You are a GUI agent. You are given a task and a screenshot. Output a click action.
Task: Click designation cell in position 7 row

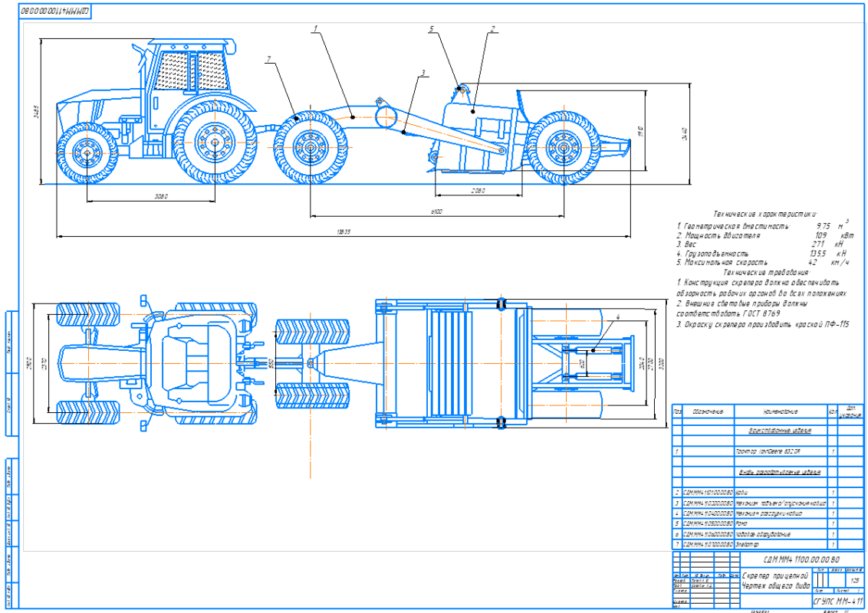tap(708, 544)
